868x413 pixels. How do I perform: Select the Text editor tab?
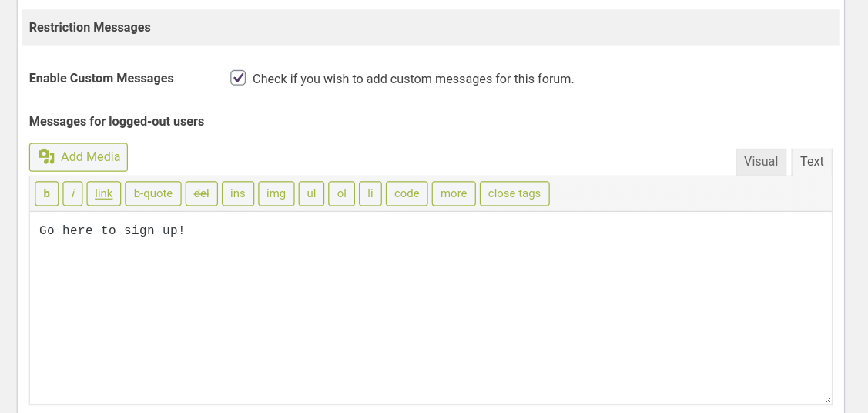pyautogui.click(x=812, y=162)
